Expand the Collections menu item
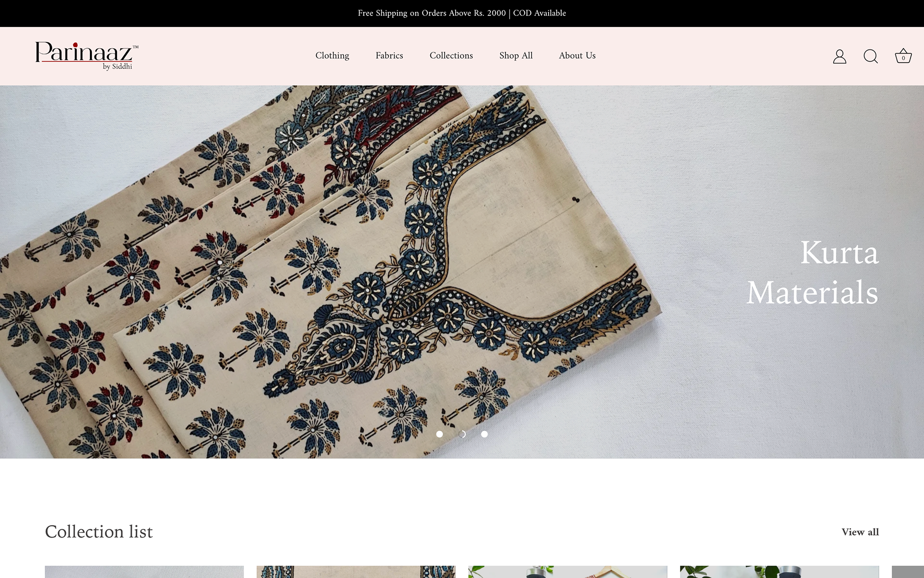Screen dimensions: 924x578 tap(451, 55)
